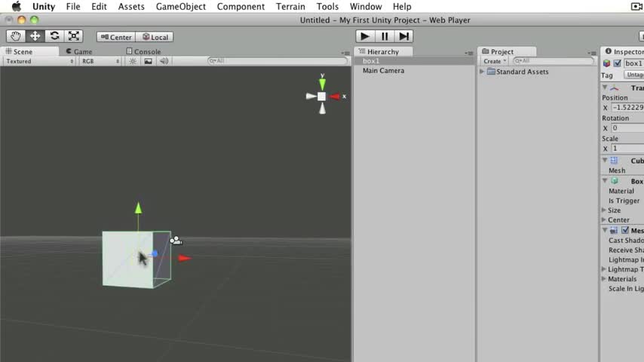Click the red X move arrow on cube
The height and width of the screenshot is (362, 644).
point(186,258)
